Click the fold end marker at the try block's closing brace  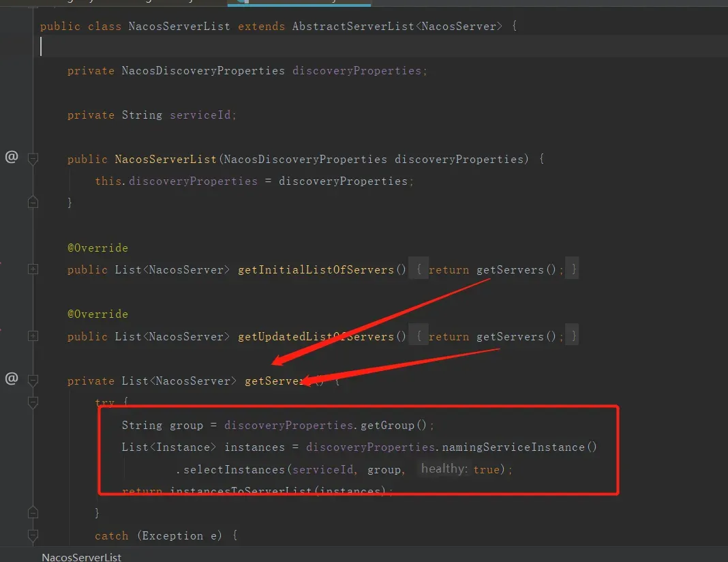[x=33, y=512]
